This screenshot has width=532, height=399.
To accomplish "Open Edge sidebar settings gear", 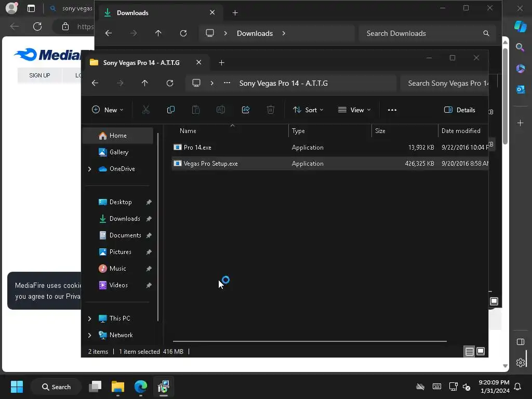I will [x=520, y=363].
